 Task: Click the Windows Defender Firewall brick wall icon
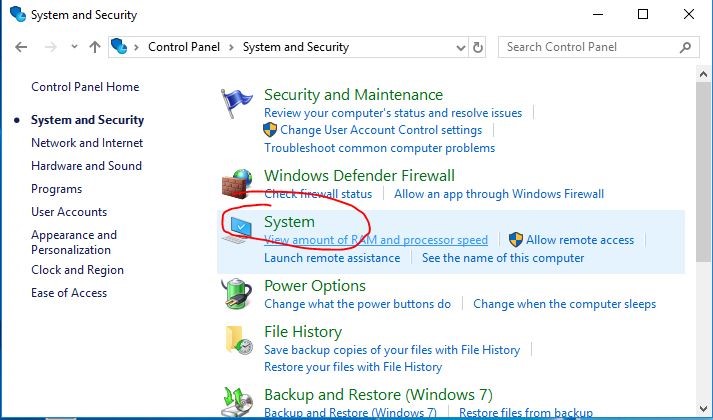[236, 184]
